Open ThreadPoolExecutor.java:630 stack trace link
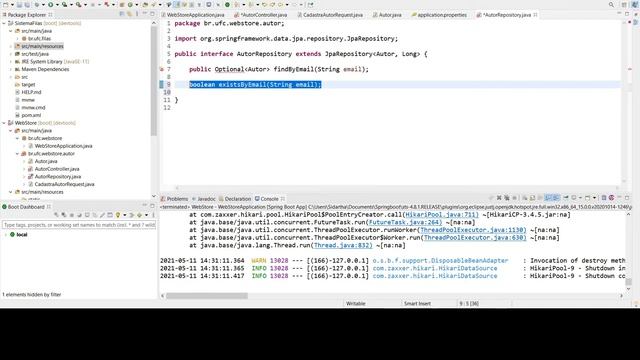 click(x=475, y=238)
